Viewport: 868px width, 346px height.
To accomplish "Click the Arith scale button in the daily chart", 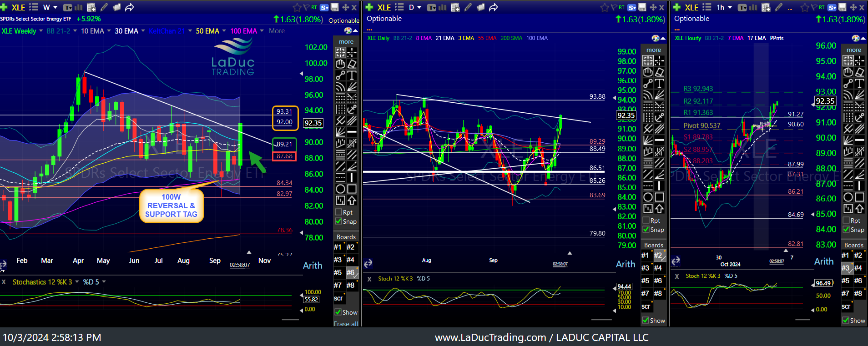I will [x=626, y=264].
